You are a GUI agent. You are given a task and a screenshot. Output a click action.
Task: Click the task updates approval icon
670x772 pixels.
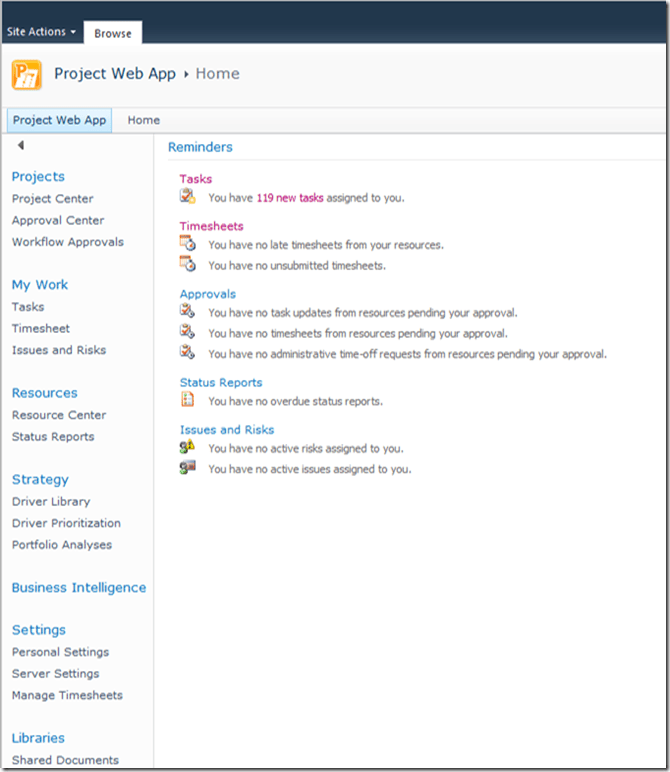(187, 312)
